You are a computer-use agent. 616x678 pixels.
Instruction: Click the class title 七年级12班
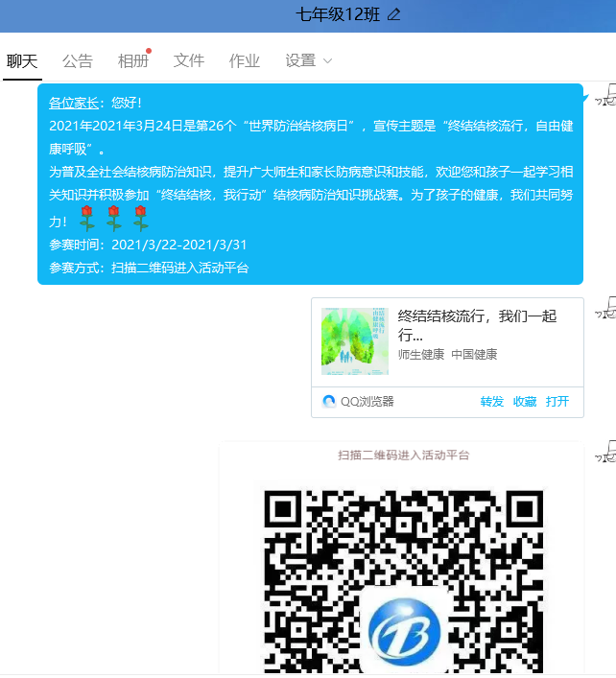coord(338,14)
